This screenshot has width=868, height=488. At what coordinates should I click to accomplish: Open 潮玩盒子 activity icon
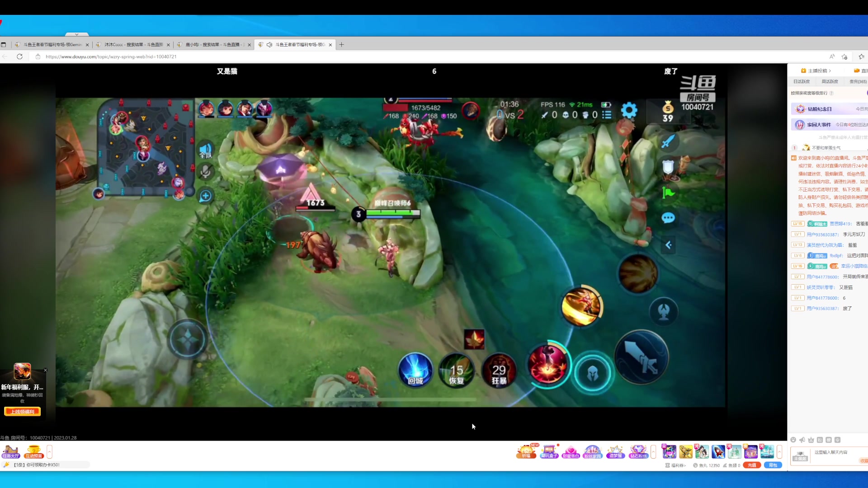pos(549,451)
